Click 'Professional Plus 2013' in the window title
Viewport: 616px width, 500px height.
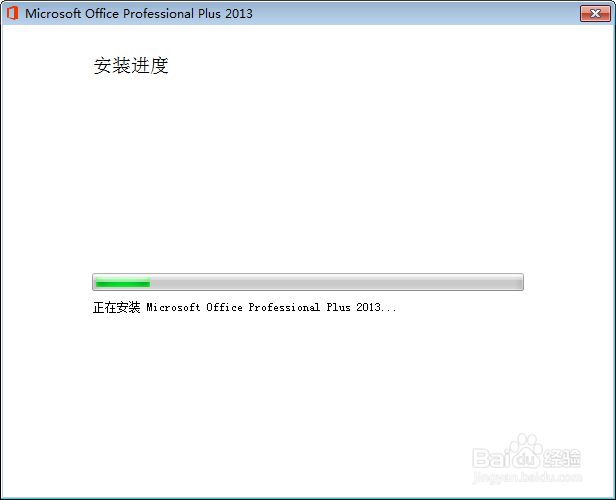pos(188,13)
